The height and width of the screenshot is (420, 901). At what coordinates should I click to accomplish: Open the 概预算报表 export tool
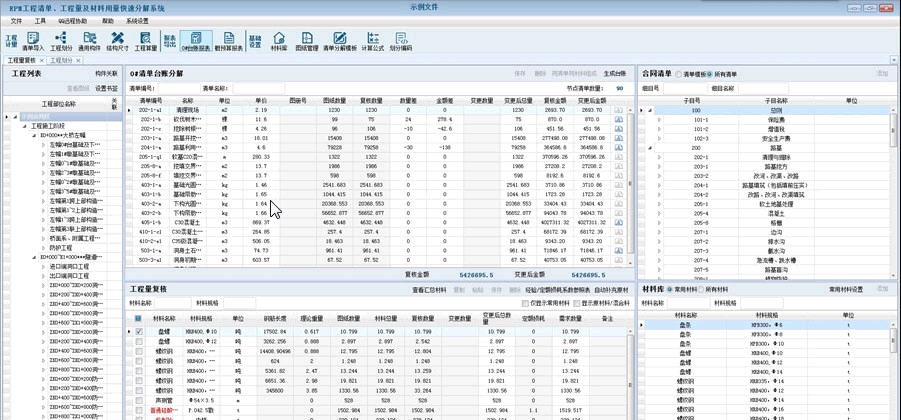coord(229,41)
